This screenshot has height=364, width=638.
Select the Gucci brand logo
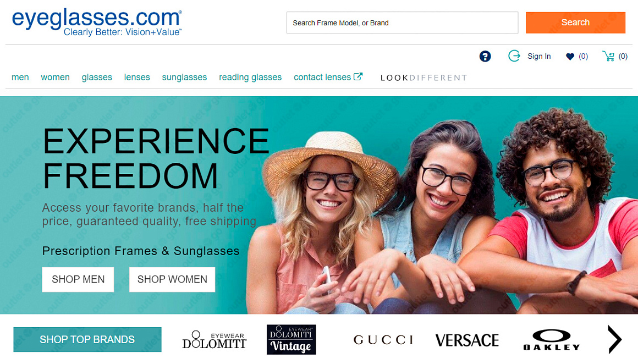pyautogui.click(x=383, y=340)
